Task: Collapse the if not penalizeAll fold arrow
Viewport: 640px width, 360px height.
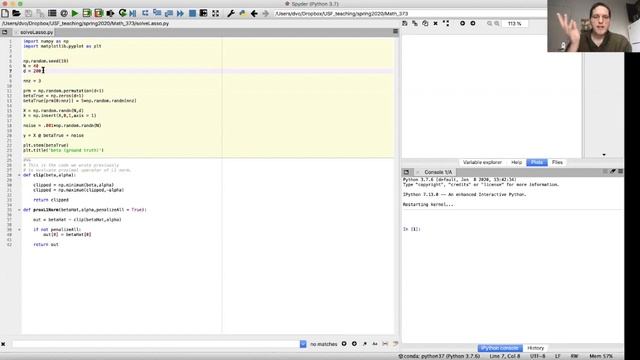Action: point(19,230)
